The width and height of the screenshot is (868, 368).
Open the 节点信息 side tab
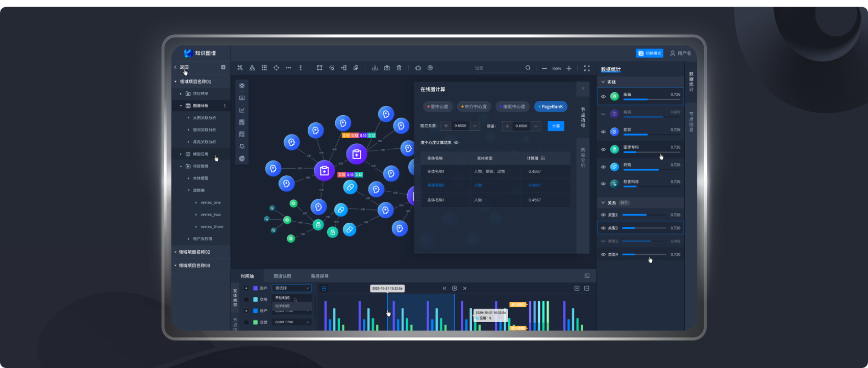pyautogui.click(x=691, y=122)
